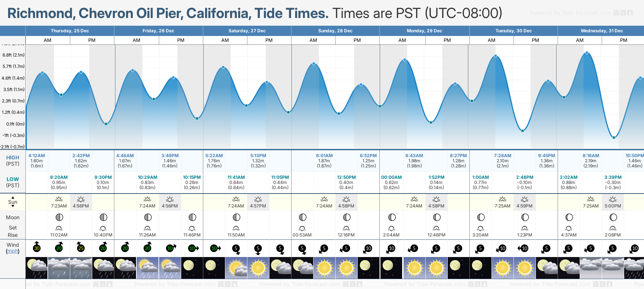Click the Sunday, 28 Dec day header
This screenshot has height=289, width=644.
[x=335, y=31]
